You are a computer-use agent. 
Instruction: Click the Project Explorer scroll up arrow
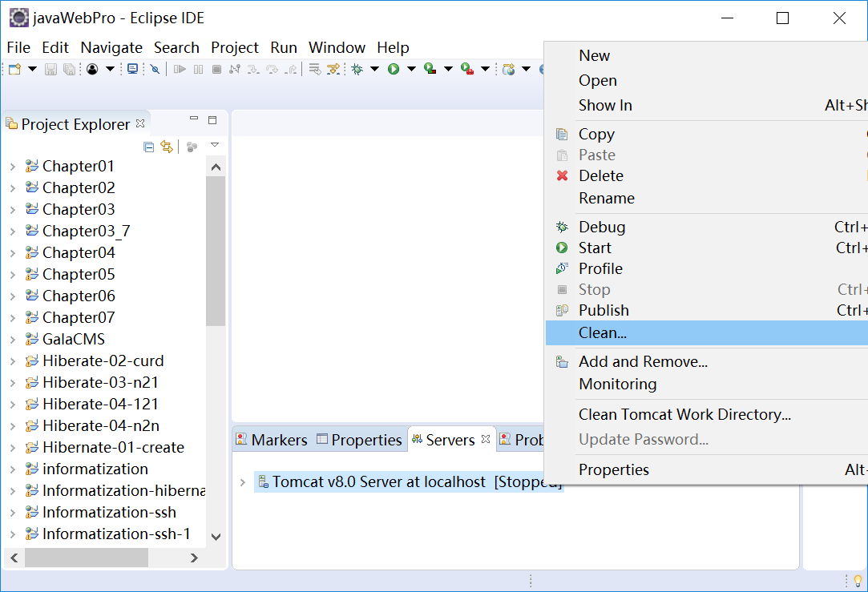(x=216, y=167)
